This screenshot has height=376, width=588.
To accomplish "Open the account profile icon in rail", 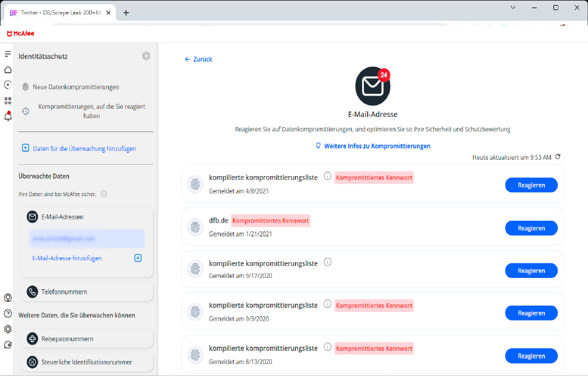I will [8, 298].
